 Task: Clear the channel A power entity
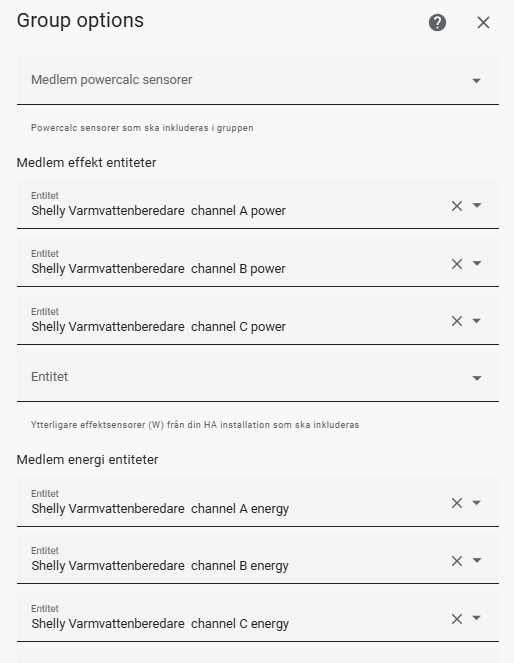tap(457, 206)
